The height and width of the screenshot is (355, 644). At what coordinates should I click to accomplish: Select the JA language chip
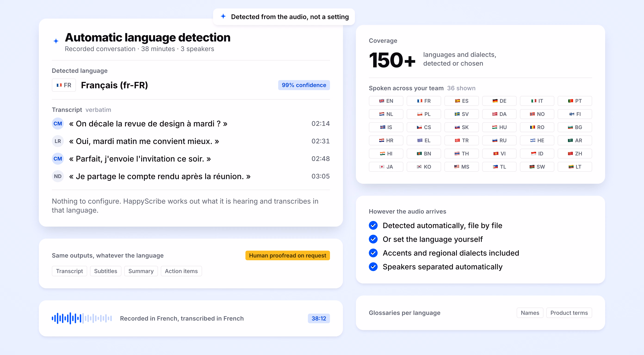386,167
